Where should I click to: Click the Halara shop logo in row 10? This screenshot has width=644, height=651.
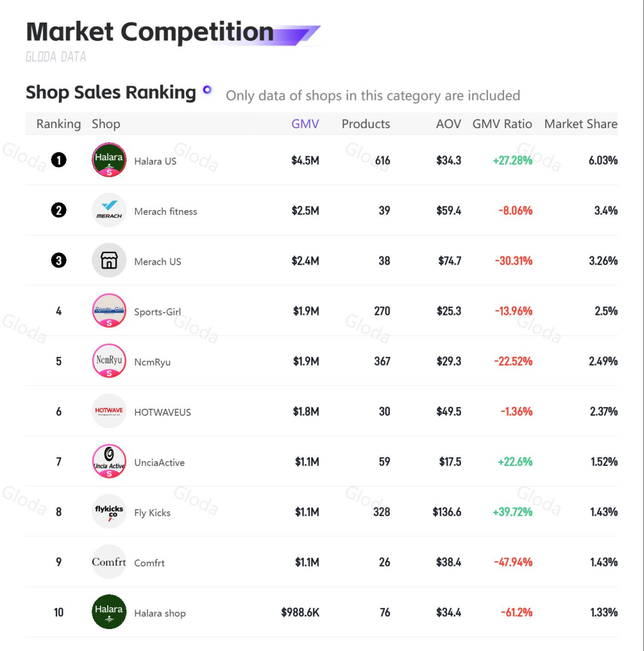(109, 612)
